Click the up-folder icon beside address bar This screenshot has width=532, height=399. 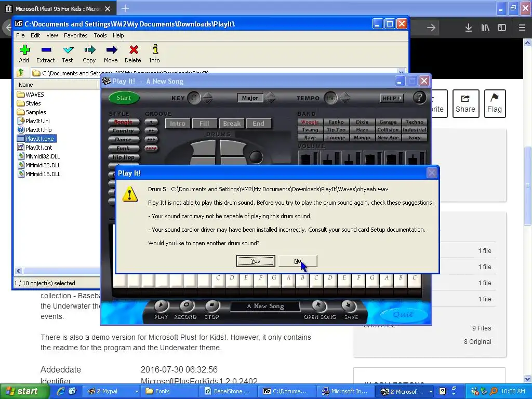point(20,73)
